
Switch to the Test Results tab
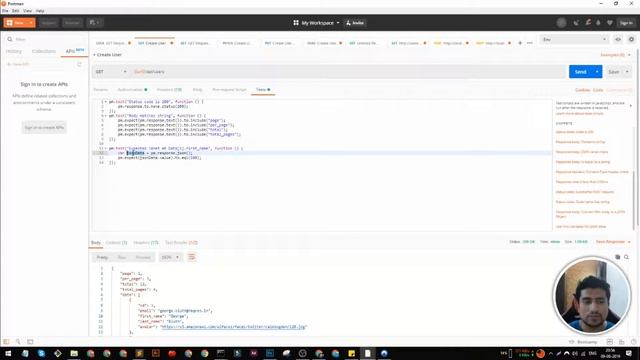click(181, 242)
